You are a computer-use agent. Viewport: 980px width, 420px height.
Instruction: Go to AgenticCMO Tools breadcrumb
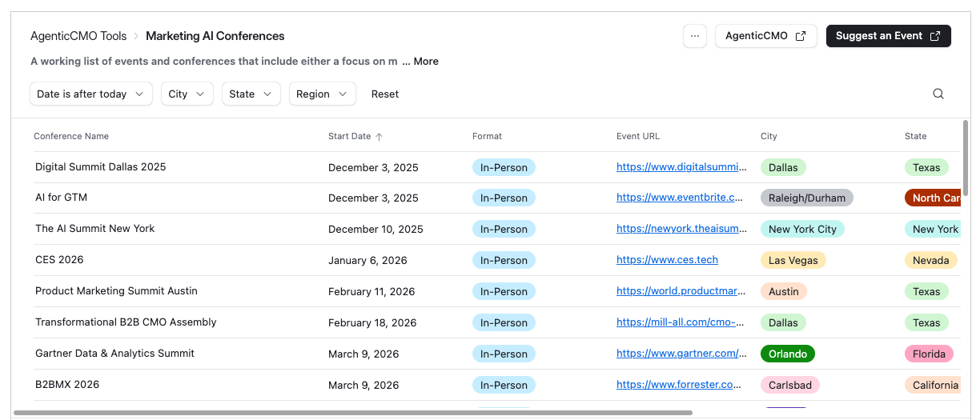(78, 36)
